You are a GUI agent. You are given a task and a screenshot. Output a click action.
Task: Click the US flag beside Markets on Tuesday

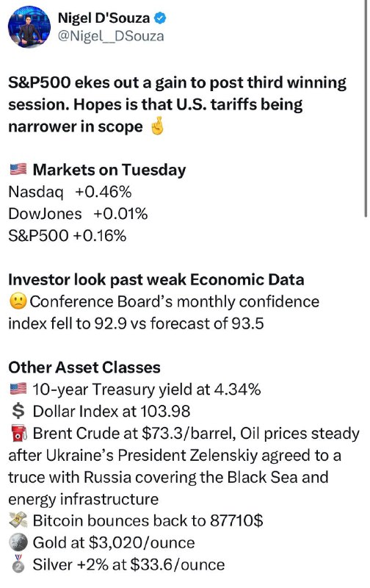[x=18, y=170]
